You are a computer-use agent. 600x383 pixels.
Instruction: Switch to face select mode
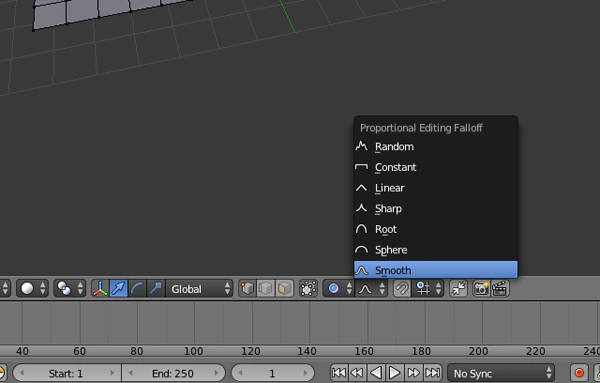[284, 288]
